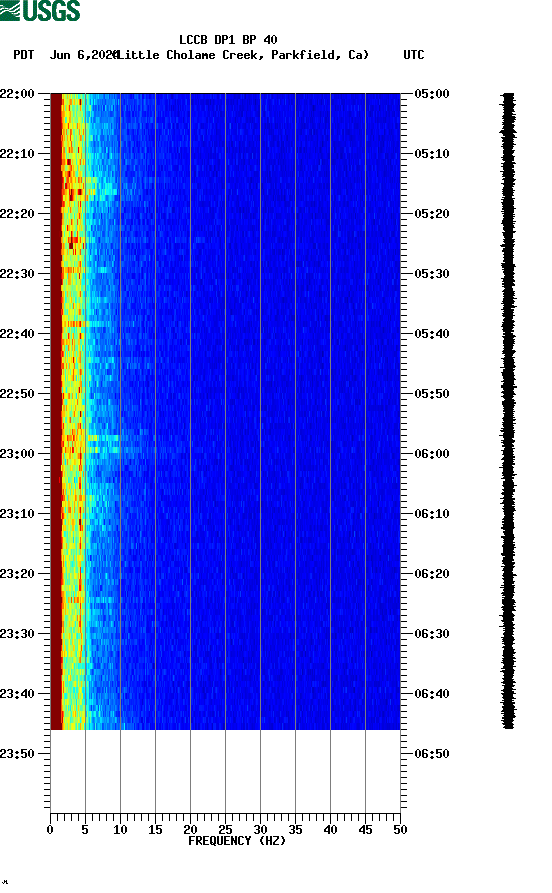This screenshot has width=552, height=893.
Task: Click the 06:00 UTC time label
Action: click(432, 454)
